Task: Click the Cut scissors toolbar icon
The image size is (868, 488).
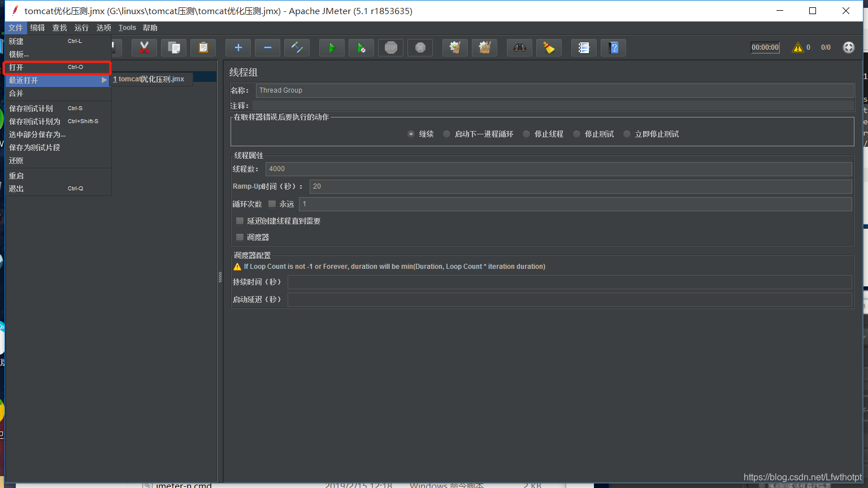Action: pos(144,48)
